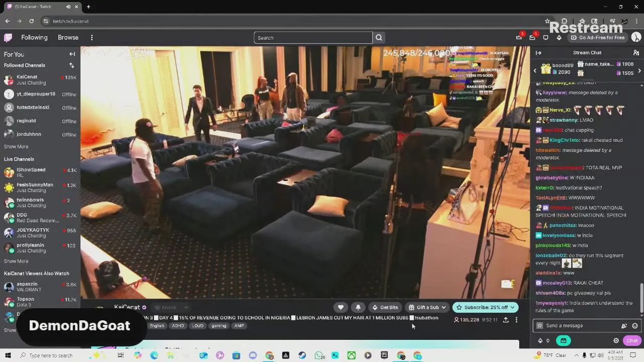
Task: Collapse the For You sidebar
Action: (72, 54)
